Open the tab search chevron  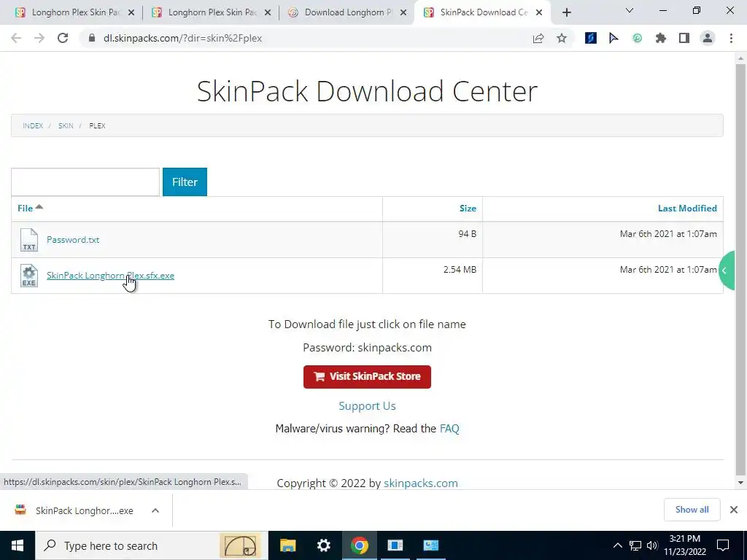(x=630, y=10)
